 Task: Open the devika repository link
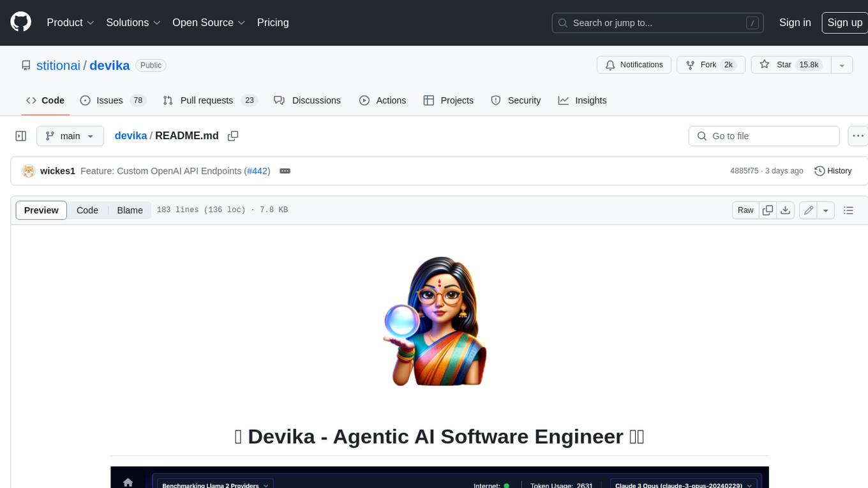tap(109, 65)
